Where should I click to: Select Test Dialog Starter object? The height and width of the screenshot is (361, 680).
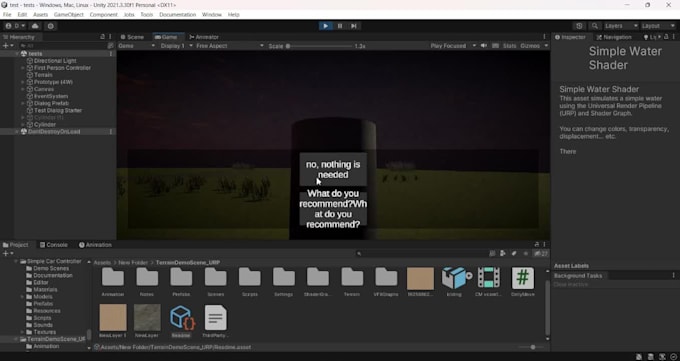(58, 110)
